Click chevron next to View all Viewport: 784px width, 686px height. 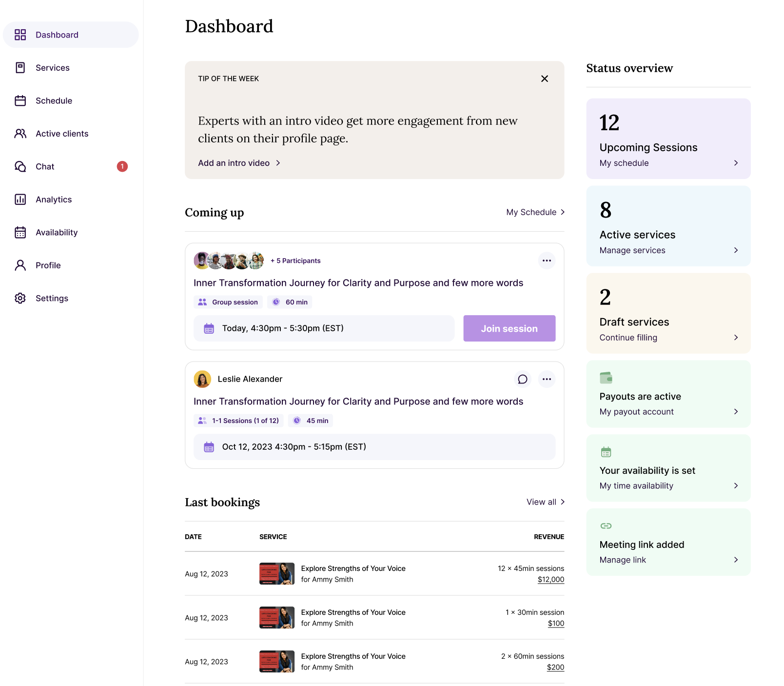562,502
